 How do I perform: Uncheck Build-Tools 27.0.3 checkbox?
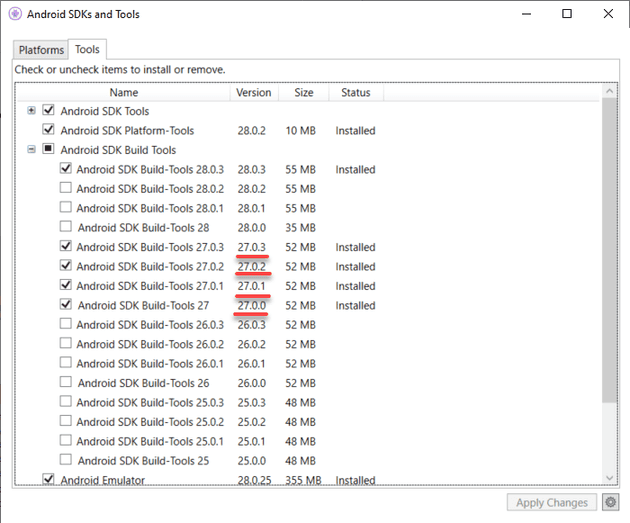pyautogui.click(x=65, y=246)
